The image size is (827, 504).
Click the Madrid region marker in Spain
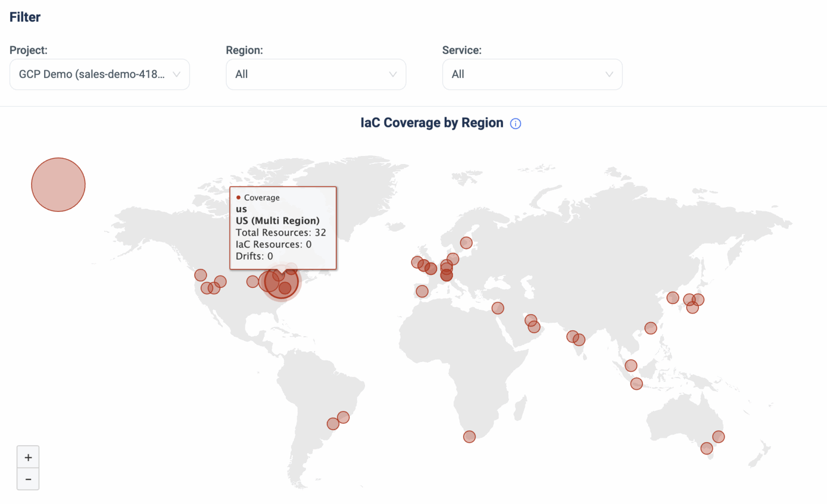pos(422,291)
